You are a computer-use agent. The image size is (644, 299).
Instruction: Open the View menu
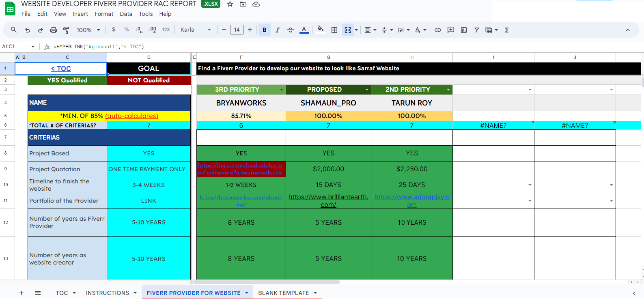(x=60, y=14)
